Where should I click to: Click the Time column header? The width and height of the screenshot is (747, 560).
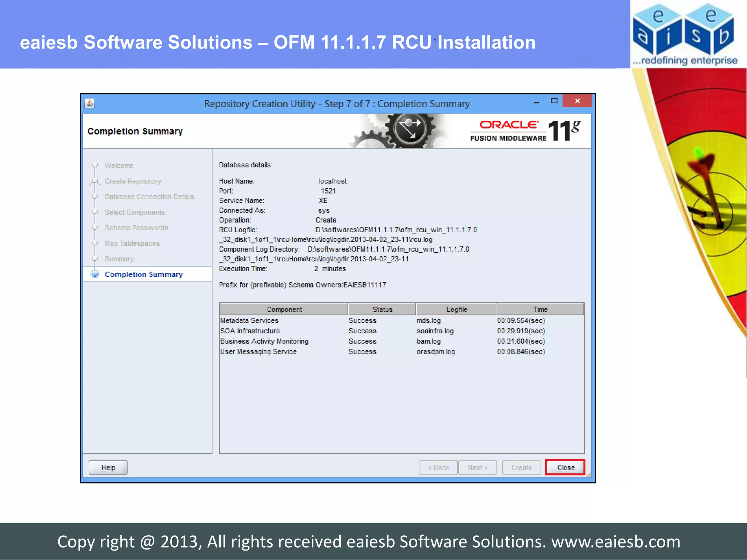(x=540, y=309)
